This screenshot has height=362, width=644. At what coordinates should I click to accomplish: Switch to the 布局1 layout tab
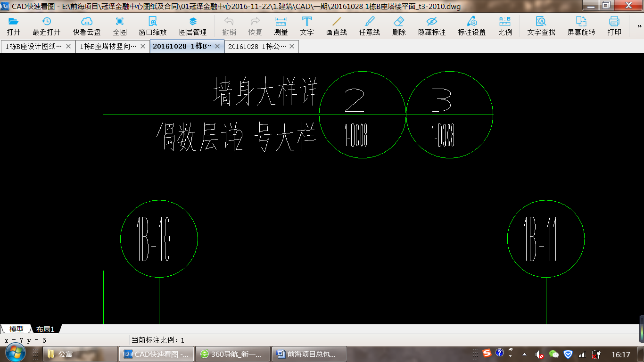tap(46, 329)
